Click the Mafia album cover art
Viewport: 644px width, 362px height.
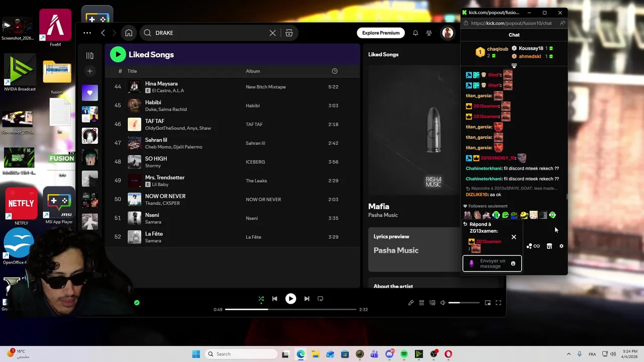coord(414,130)
